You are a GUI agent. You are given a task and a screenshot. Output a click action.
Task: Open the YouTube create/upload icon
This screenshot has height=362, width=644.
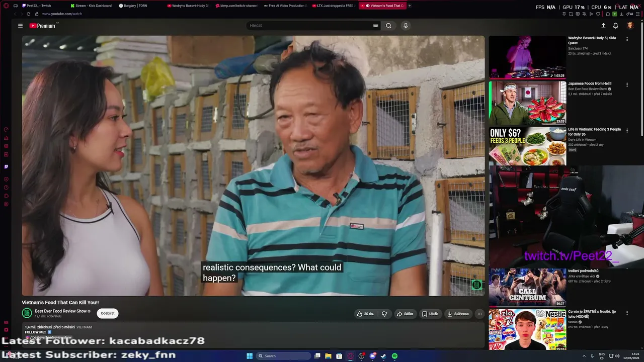(603, 26)
